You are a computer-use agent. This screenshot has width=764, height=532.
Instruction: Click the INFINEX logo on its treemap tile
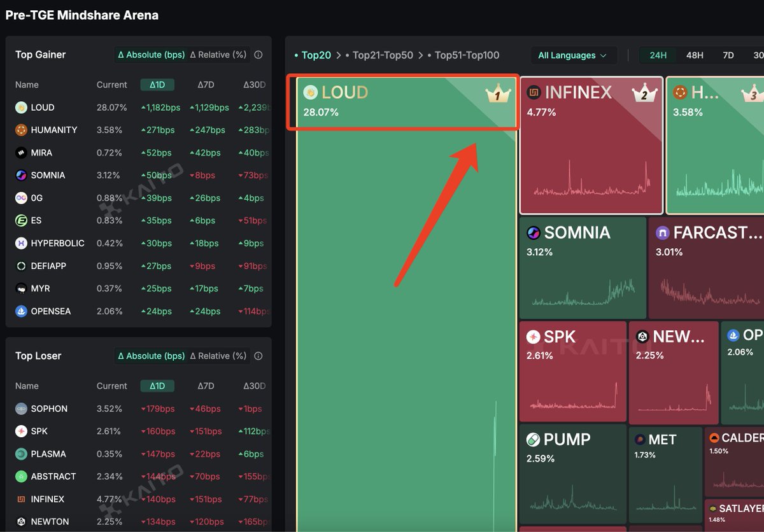click(534, 93)
